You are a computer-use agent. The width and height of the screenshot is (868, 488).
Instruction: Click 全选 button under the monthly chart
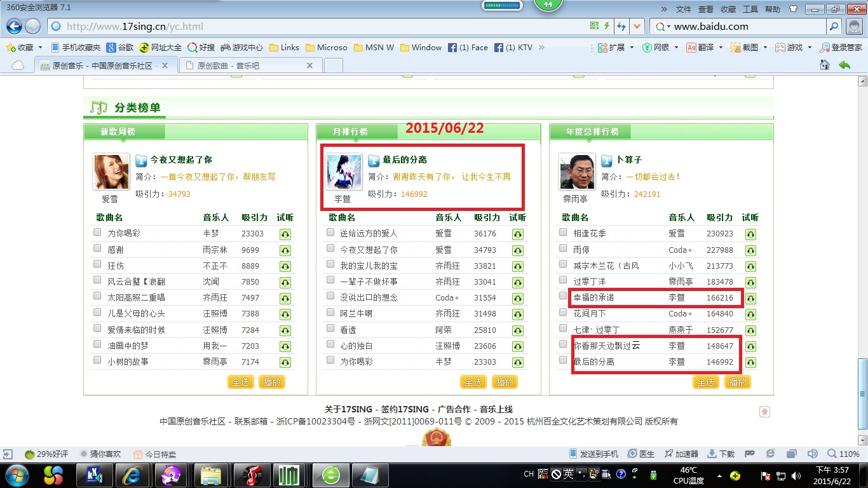click(x=473, y=382)
